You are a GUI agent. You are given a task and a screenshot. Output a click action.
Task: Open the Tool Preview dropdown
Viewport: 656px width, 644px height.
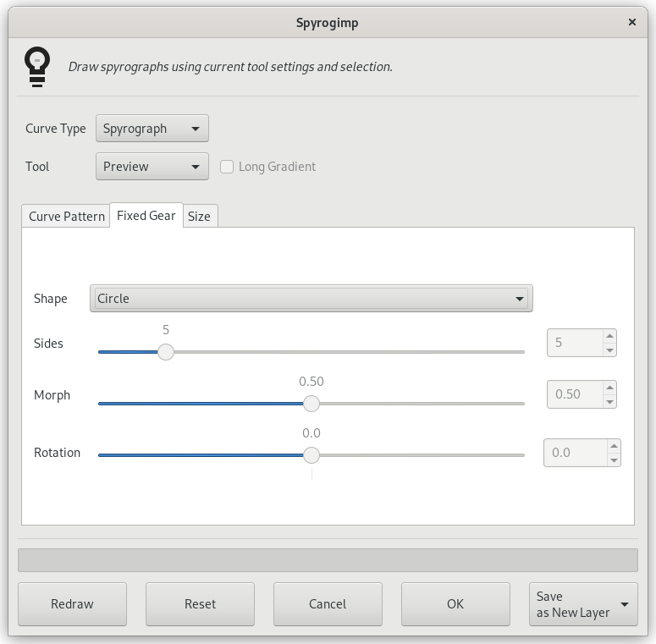pyautogui.click(x=152, y=167)
